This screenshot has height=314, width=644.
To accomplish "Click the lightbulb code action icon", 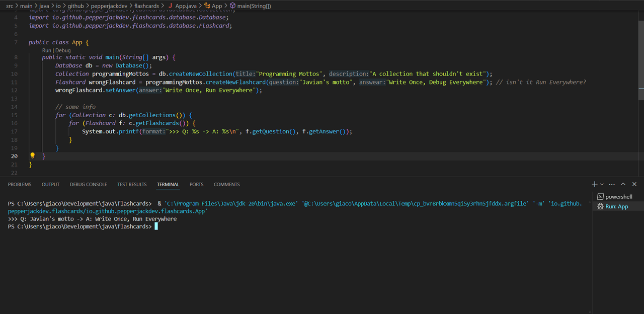I will coord(33,156).
